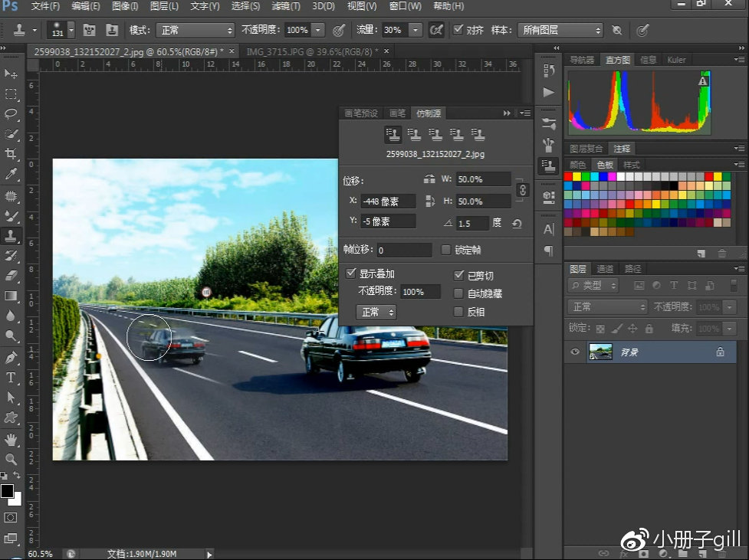Expand the 流量 flow percentage dropdown arrow
Screen dimensions: 749x560
coord(415,31)
